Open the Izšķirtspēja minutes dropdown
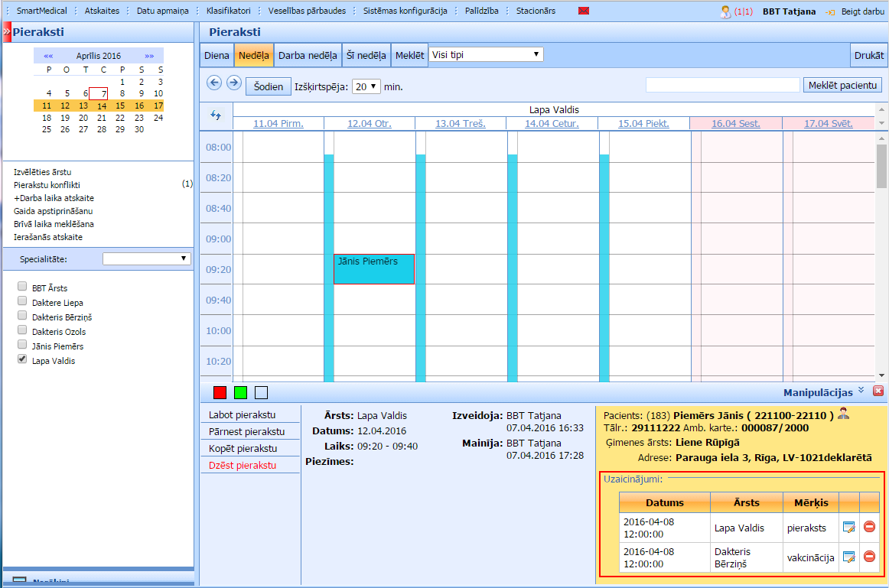Image resolution: width=889 pixels, height=588 pixels. (366, 86)
